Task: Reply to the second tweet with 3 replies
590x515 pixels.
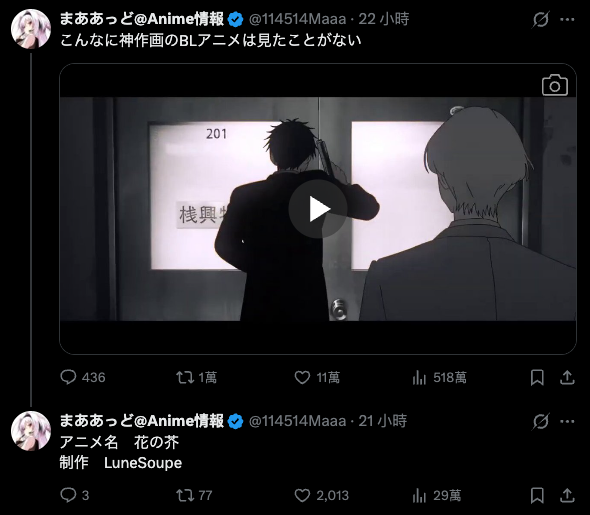Action: pos(75,495)
